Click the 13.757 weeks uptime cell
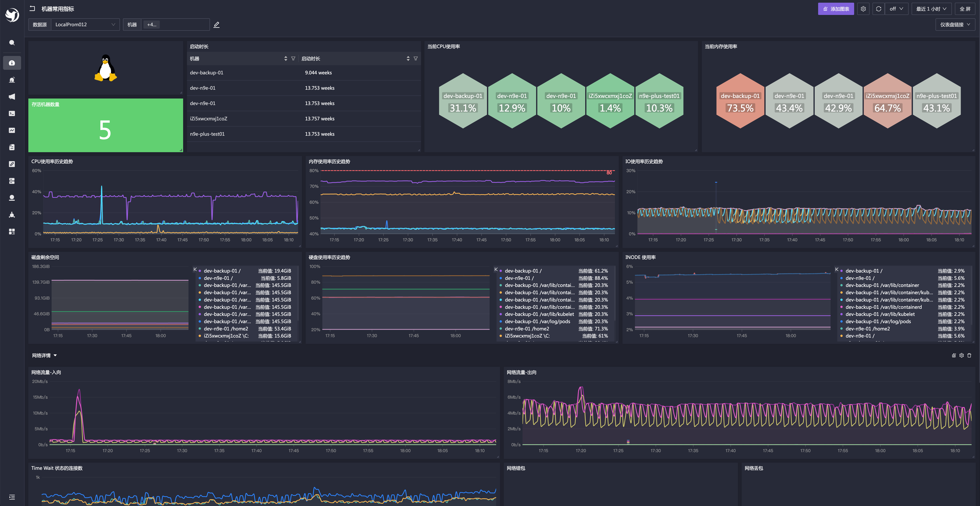The height and width of the screenshot is (506, 980). tap(320, 119)
